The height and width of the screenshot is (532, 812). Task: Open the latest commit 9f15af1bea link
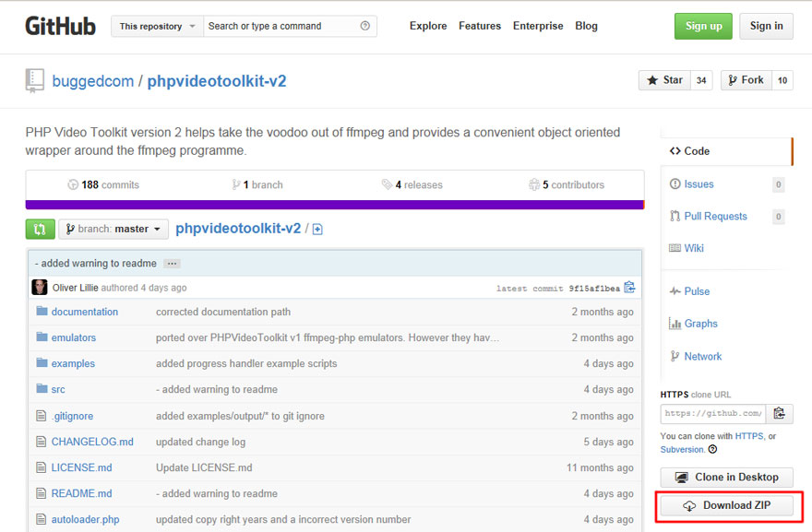click(594, 289)
